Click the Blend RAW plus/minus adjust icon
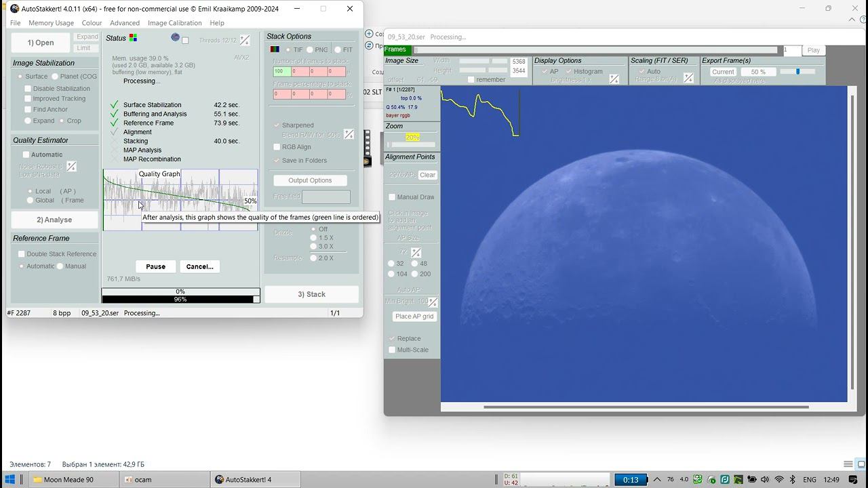Screen dimensions: 868x488 click(349, 134)
